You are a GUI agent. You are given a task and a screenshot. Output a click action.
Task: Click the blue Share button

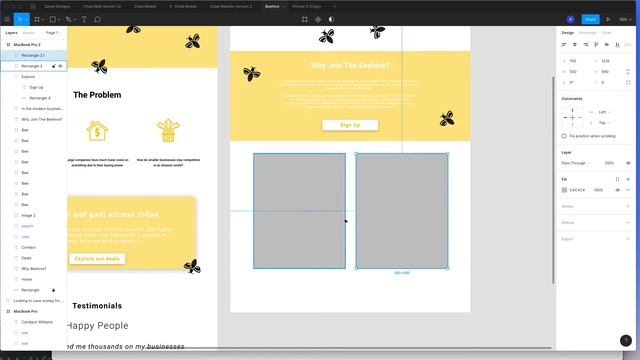click(590, 19)
